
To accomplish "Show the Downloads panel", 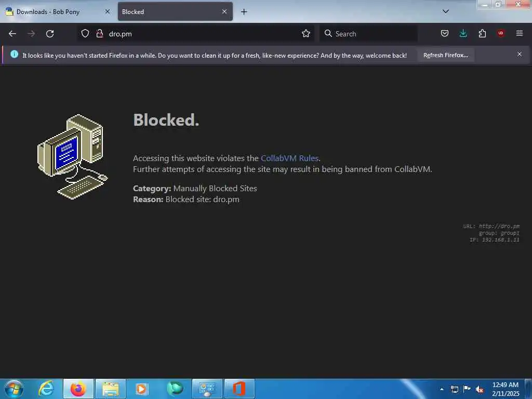I will [463, 34].
